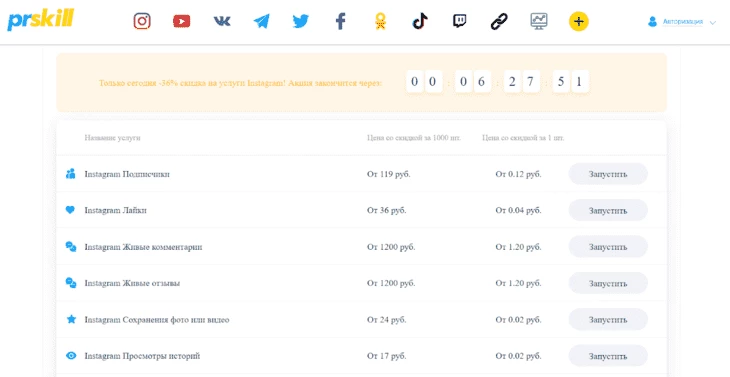Viewport: 730px width, 377px height.
Task: Launch Instagram Подписчики with Запустить
Action: tap(608, 174)
